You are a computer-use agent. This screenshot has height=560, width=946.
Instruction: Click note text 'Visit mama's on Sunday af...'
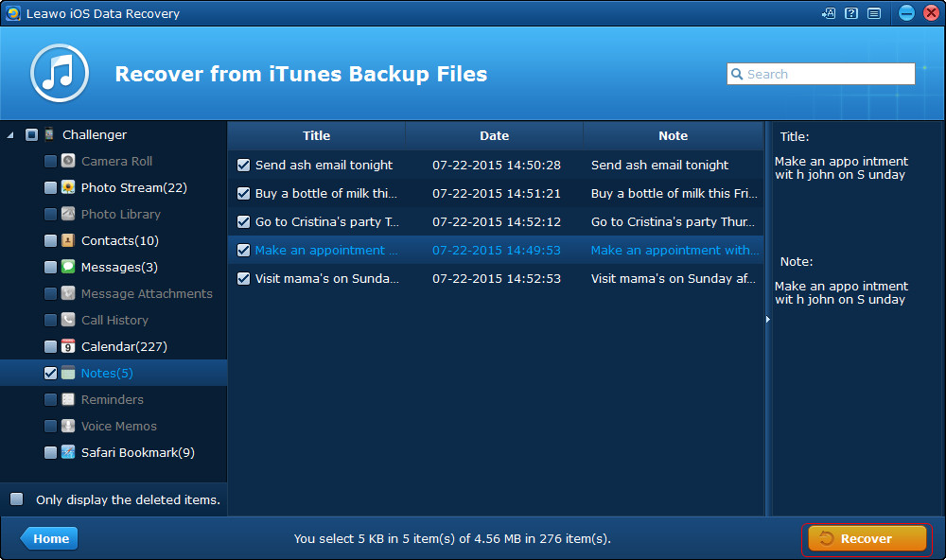pyautogui.click(x=674, y=278)
